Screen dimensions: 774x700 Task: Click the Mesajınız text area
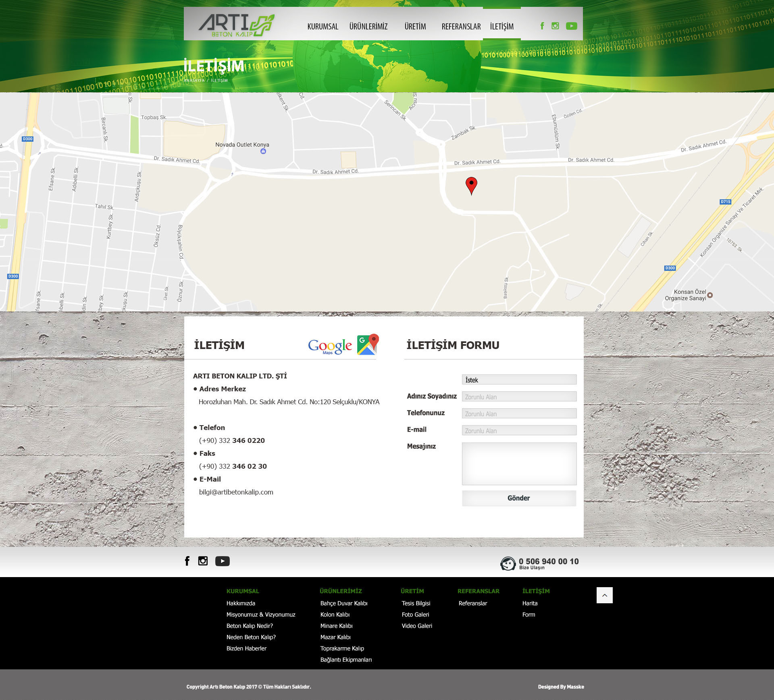519,463
